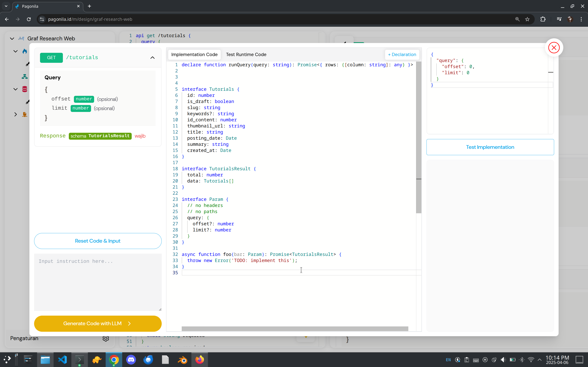Screen dimensions: 588x367
Task: Reload the page
Action: point(29,19)
